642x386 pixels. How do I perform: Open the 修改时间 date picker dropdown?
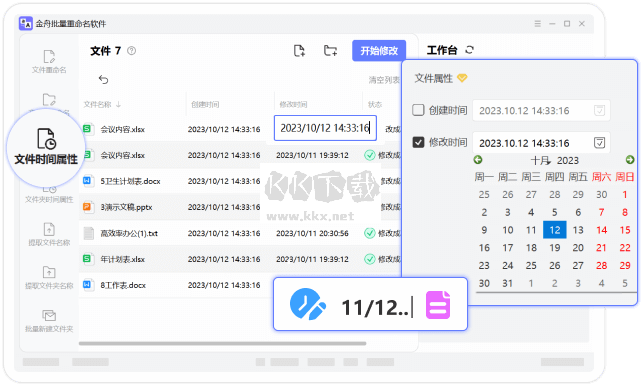click(599, 143)
